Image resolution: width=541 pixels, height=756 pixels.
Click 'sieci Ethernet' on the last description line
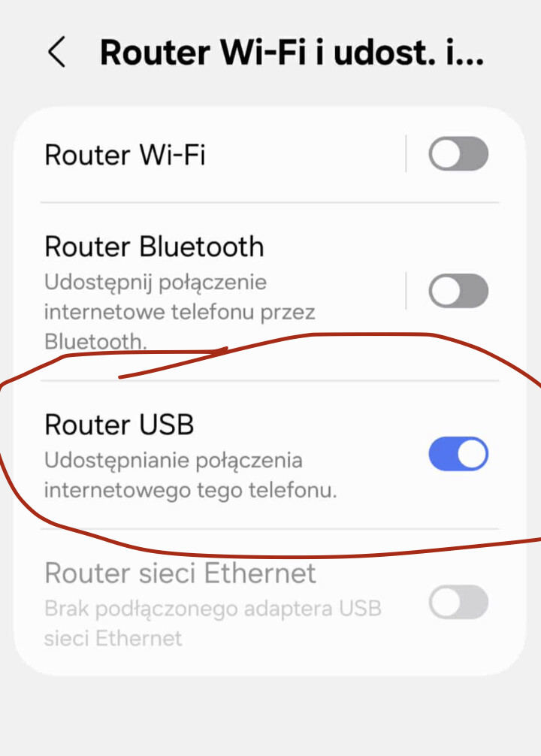(113, 638)
